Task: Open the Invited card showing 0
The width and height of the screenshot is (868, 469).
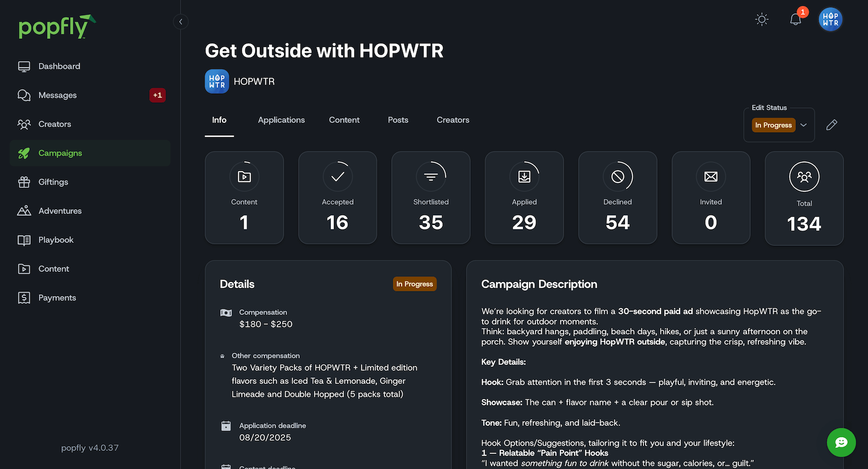Action: coord(711,198)
